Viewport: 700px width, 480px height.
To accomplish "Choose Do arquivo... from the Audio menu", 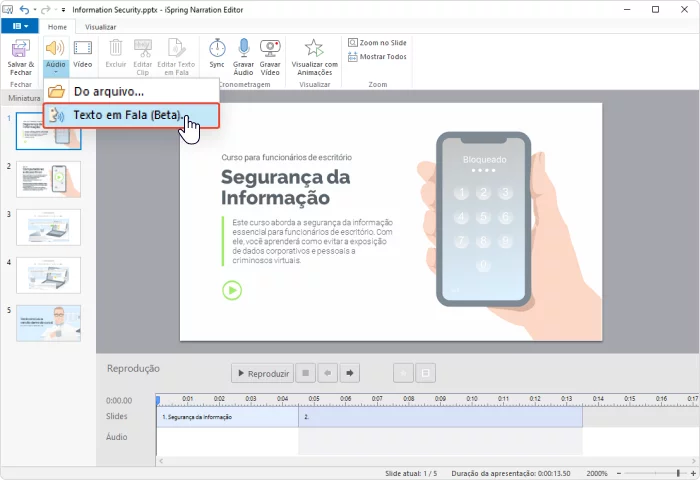I will 108,92.
